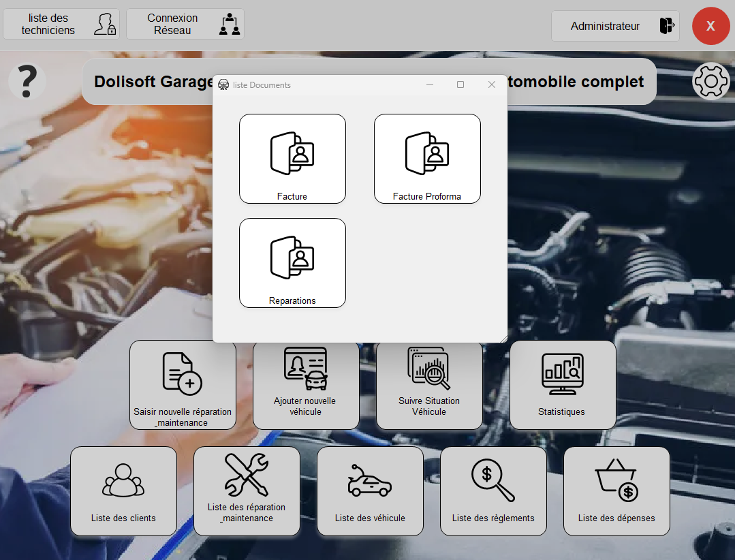Select Saisir nouvelle réparation _maintenance
Screen dimensions: 735x560
183,385
